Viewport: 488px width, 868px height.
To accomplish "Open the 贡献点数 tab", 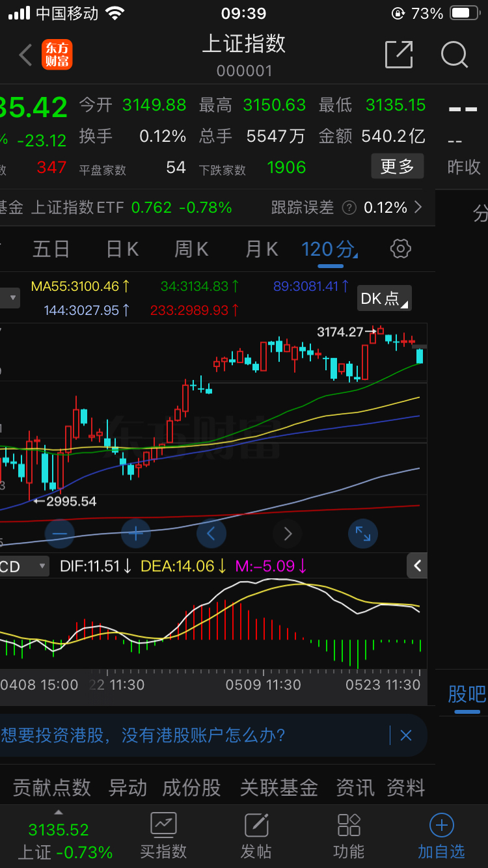I will pyautogui.click(x=52, y=788).
